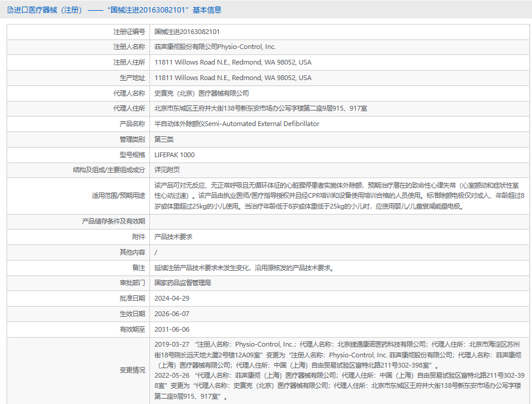The width and height of the screenshot is (532, 404).
Task: Select registration number value 国械注进20163082101
Action: (187, 32)
